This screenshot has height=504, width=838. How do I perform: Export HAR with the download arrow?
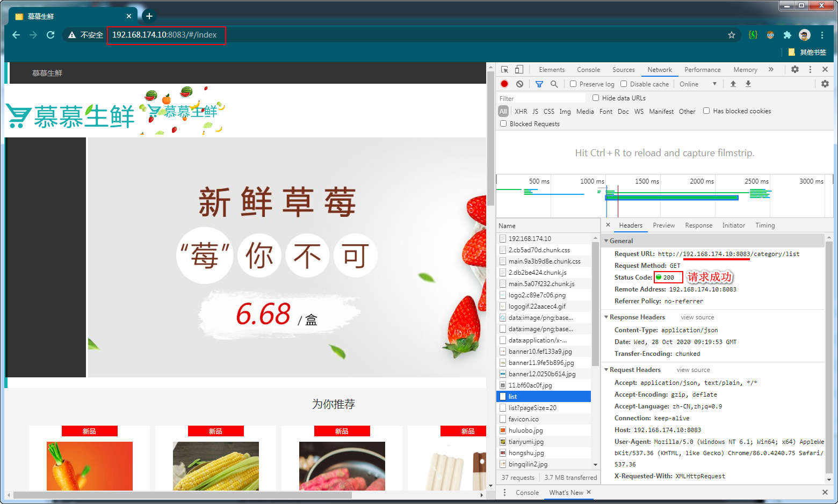coord(748,84)
